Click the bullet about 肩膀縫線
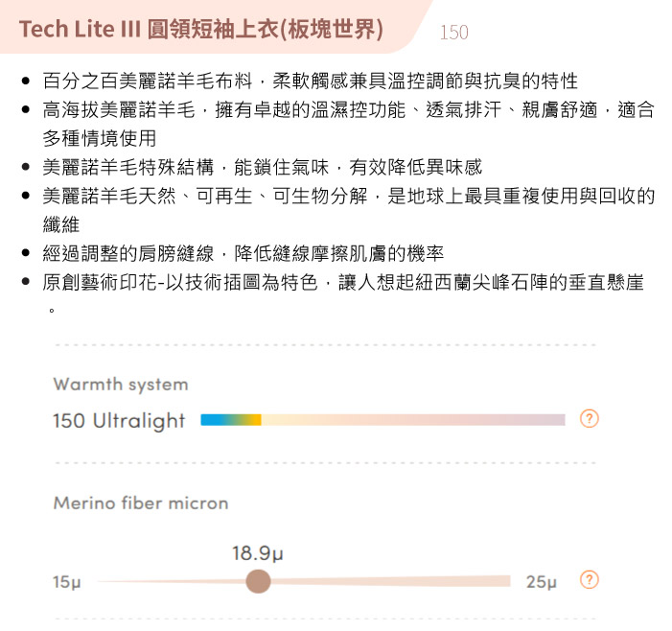 [243, 253]
